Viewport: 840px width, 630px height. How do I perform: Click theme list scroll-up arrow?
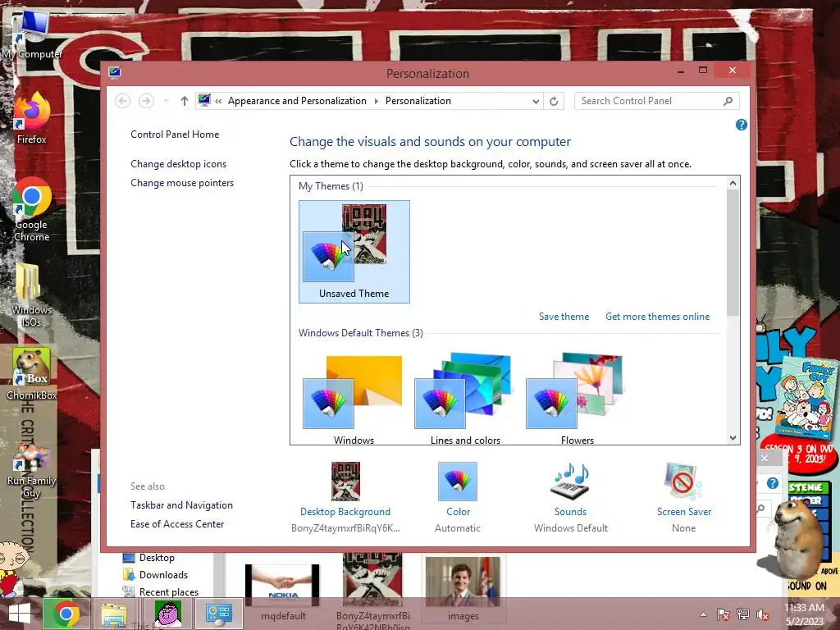733,183
